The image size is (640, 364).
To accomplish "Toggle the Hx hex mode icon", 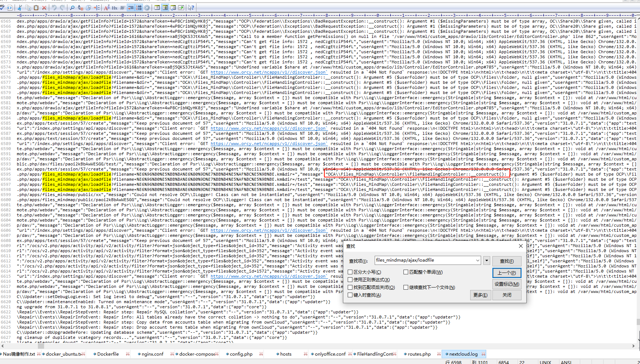I will click(x=115, y=7).
